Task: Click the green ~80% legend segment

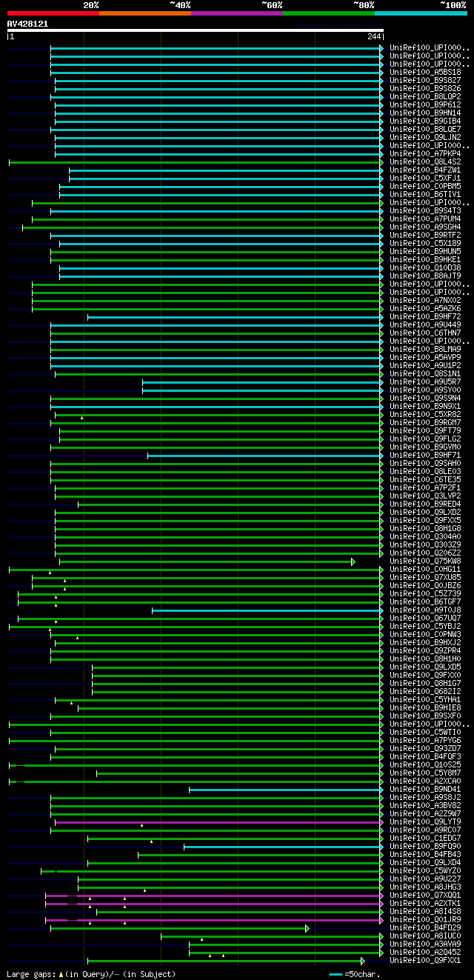Action: click(329, 13)
